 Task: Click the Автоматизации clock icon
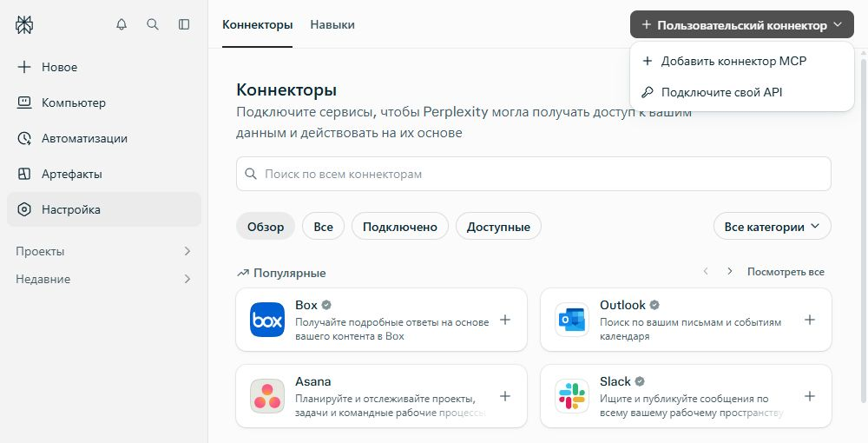[x=24, y=138]
